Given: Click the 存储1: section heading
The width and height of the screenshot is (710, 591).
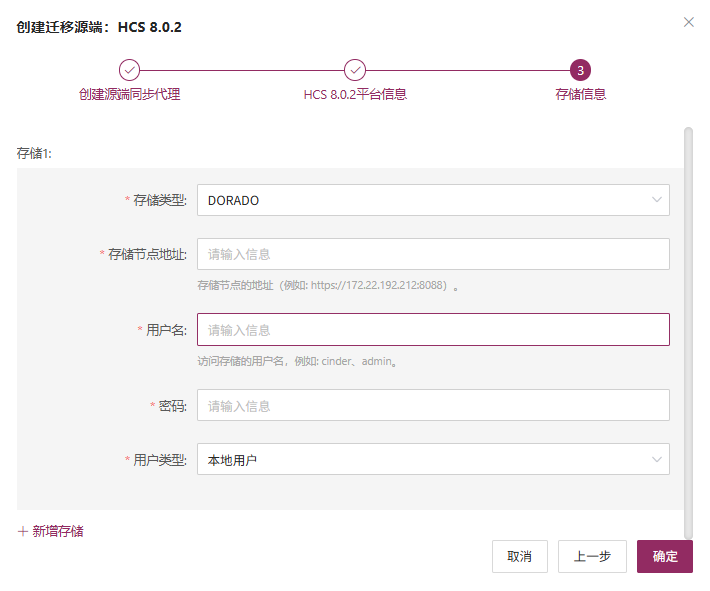Looking at the screenshot, I should pos(34,153).
